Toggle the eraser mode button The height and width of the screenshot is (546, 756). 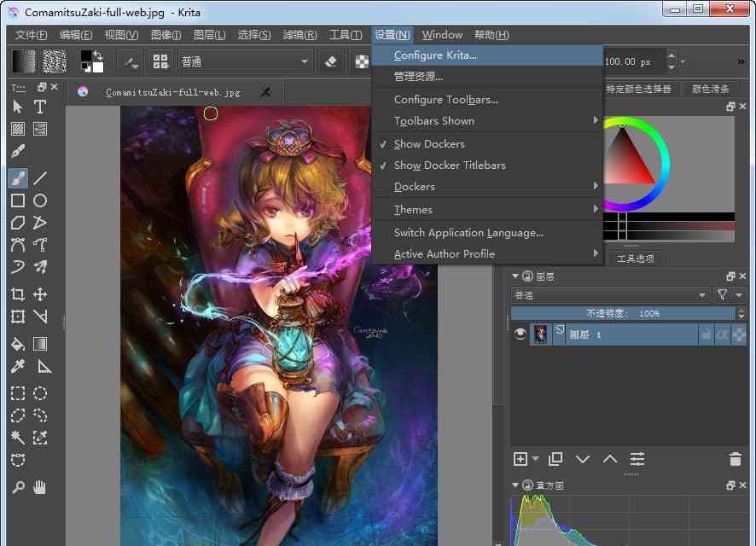pos(331,61)
